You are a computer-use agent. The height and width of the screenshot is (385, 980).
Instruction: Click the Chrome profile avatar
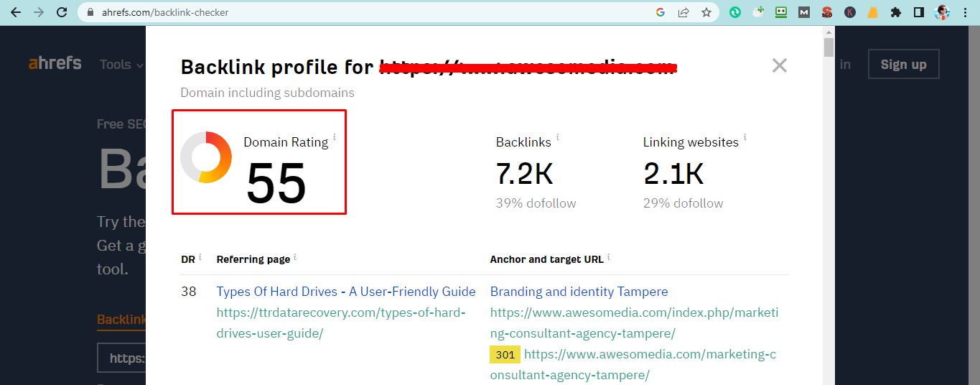(x=942, y=12)
